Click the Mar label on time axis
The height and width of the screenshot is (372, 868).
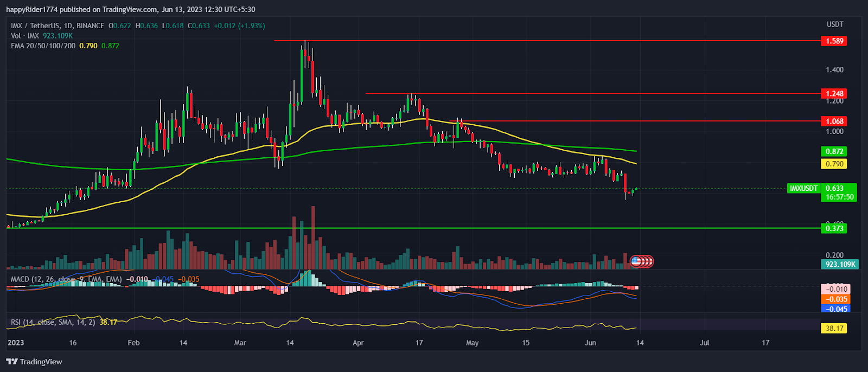tap(240, 343)
